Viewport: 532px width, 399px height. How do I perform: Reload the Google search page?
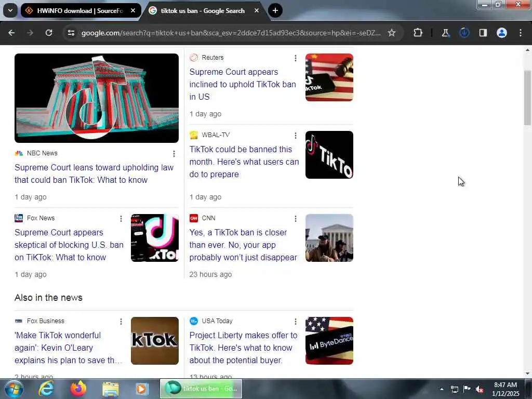(x=49, y=33)
